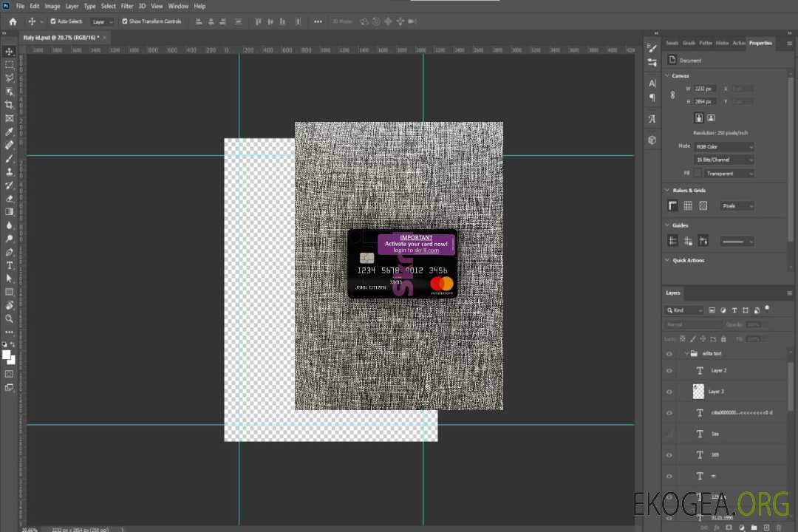Select the Frame tool

pyautogui.click(x=9, y=118)
